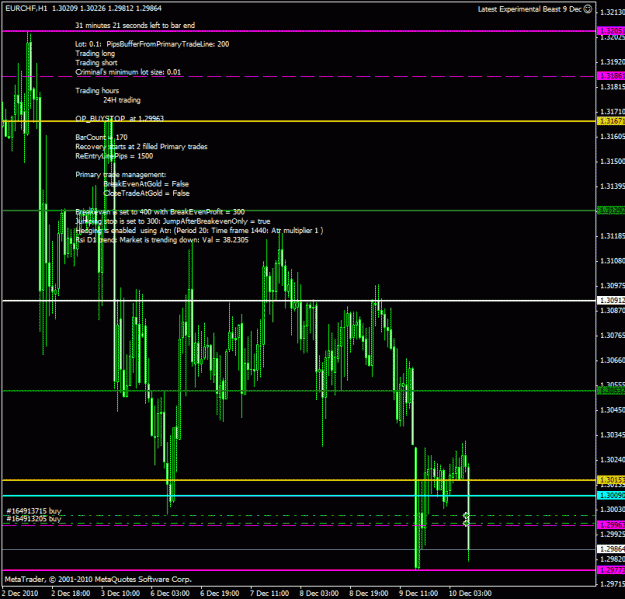This screenshot has height=599, width=625.
Task: Click the 'Trading short' comment line
Action: pos(96,63)
